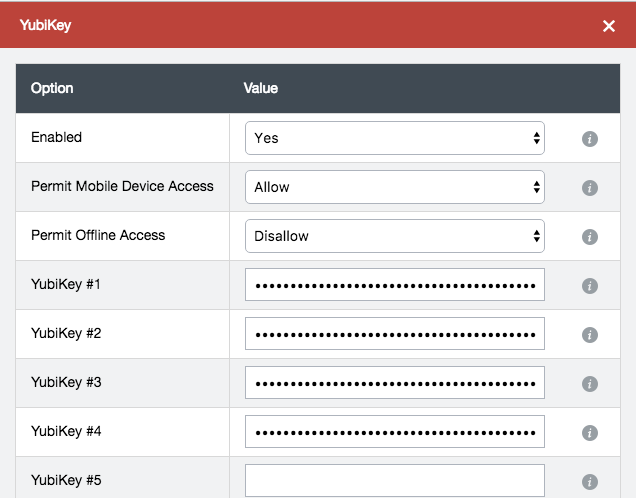
Task: Focus the YubiKey #1 password field
Action: [x=395, y=285]
